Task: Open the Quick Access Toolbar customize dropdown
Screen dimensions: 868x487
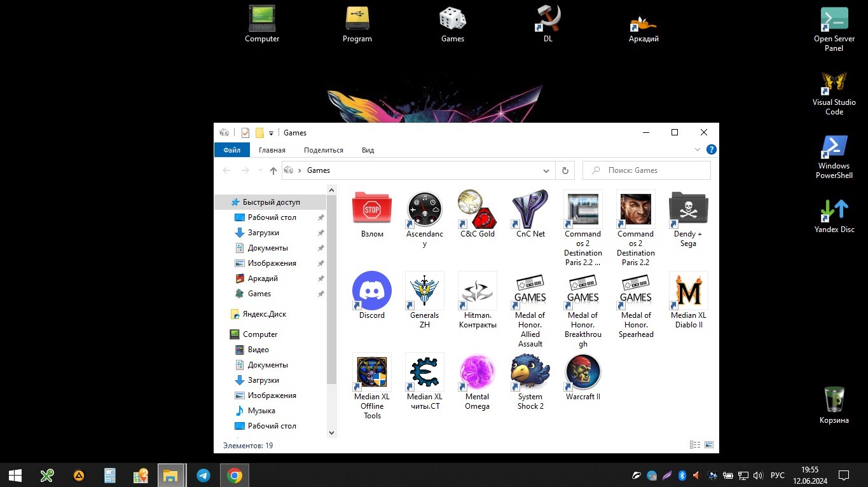Action: pyautogui.click(x=271, y=133)
